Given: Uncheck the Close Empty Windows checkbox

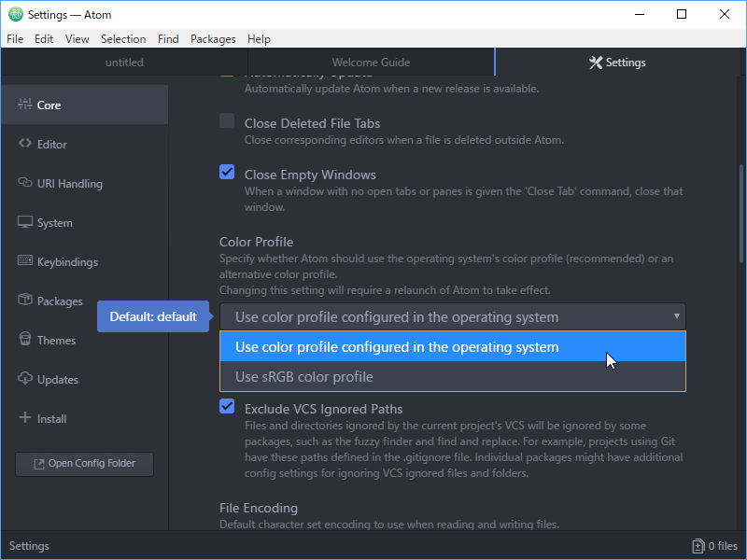Looking at the screenshot, I should coord(227,172).
